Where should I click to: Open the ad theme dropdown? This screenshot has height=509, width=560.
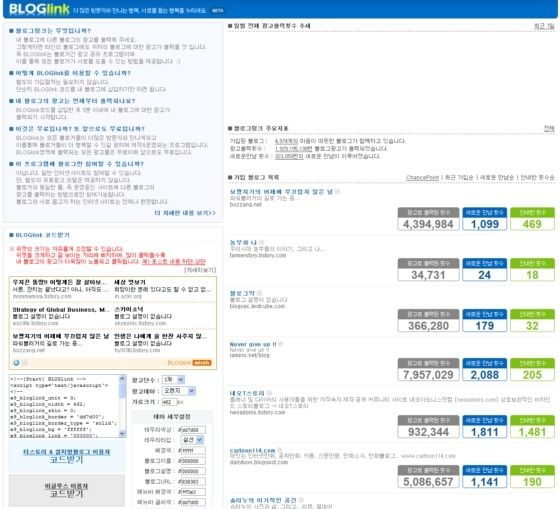(179, 391)
